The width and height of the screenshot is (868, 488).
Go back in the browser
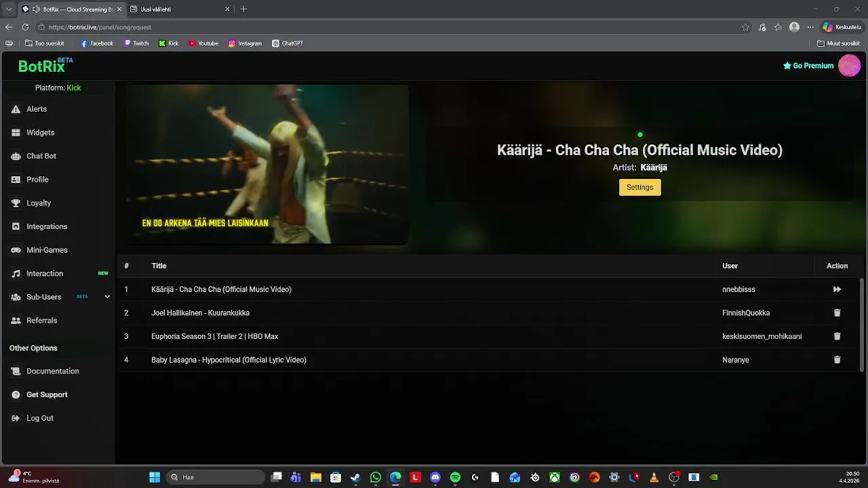[x=9, y=27]
